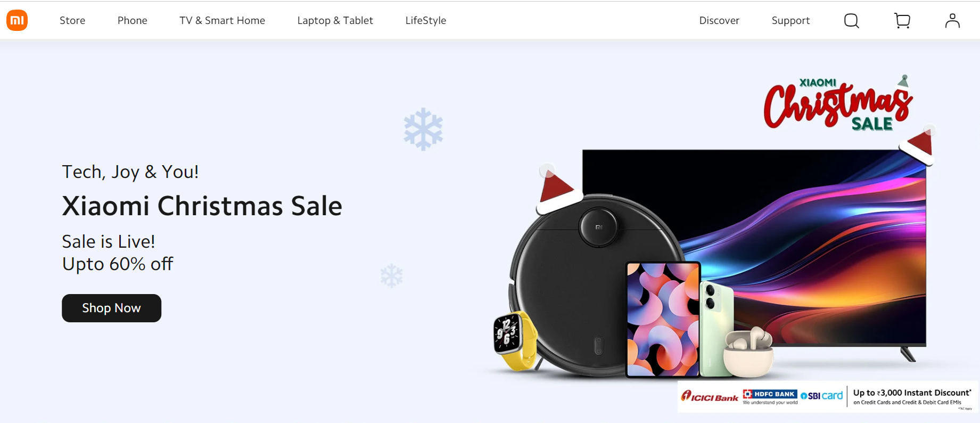The width and height of the screenshot is (980, 423).
Task: Open the Store menu
Action: (x=72, y=20)
